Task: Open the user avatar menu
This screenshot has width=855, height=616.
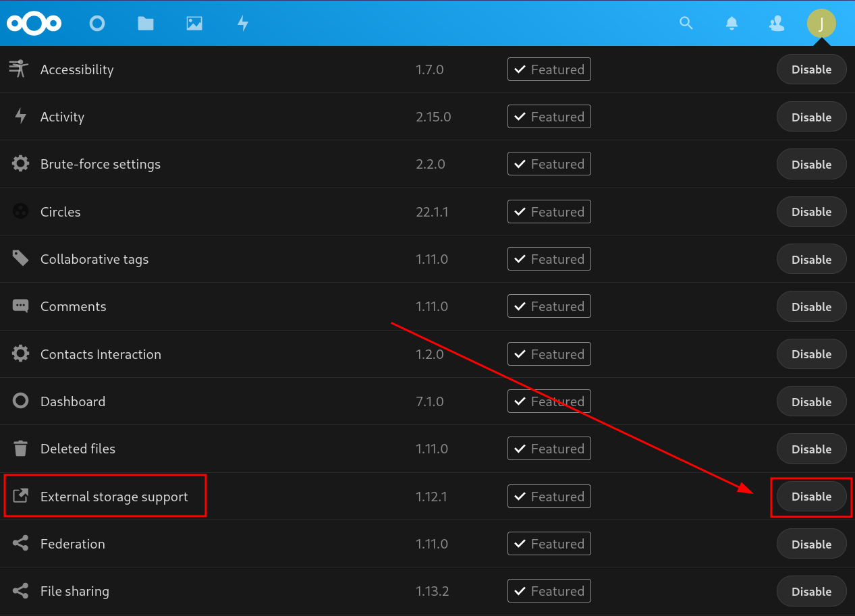Action: tap(821, 24)
